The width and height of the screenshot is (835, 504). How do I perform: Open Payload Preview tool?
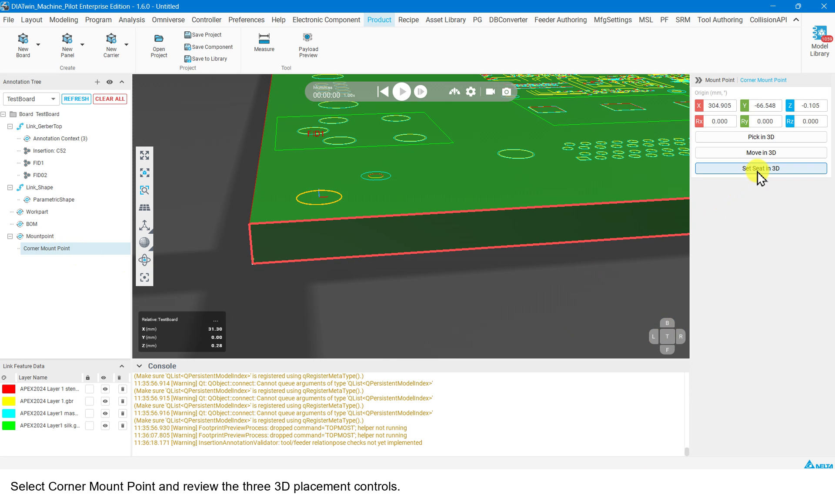308,45
